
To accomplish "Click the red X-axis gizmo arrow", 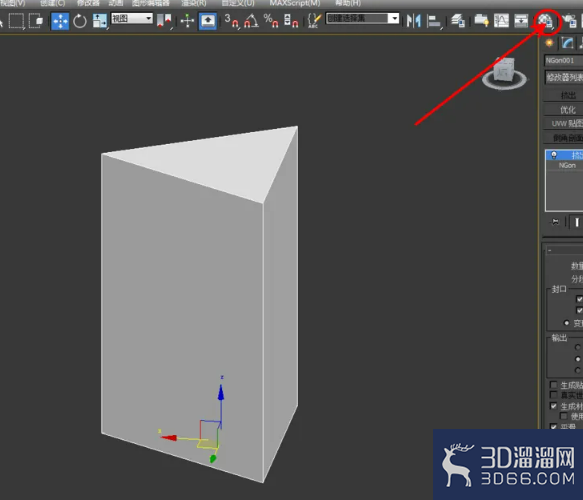I will tap(169, 438).
